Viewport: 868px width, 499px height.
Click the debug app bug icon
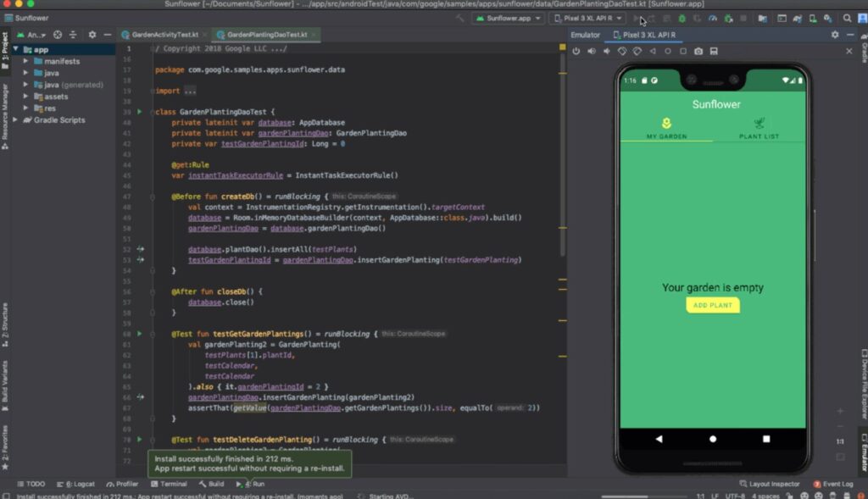pos(682,19)
